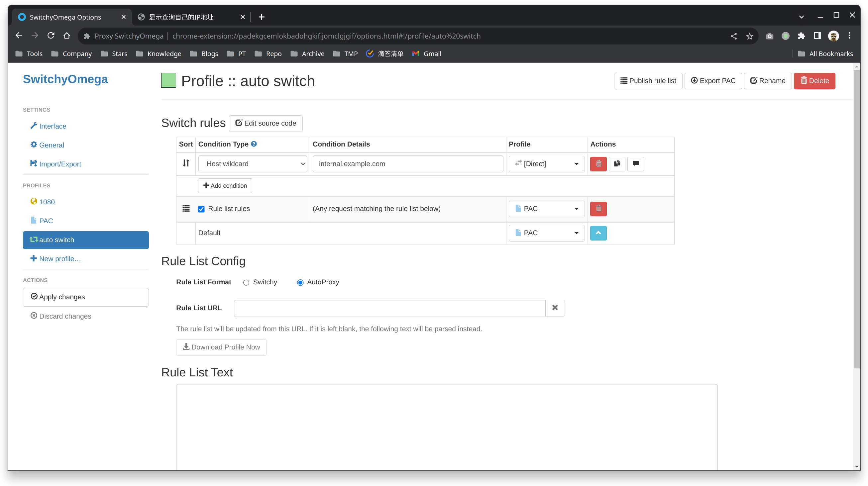
Task: Uncheck the Rule list rules checkbox
Action: point(201,209)
